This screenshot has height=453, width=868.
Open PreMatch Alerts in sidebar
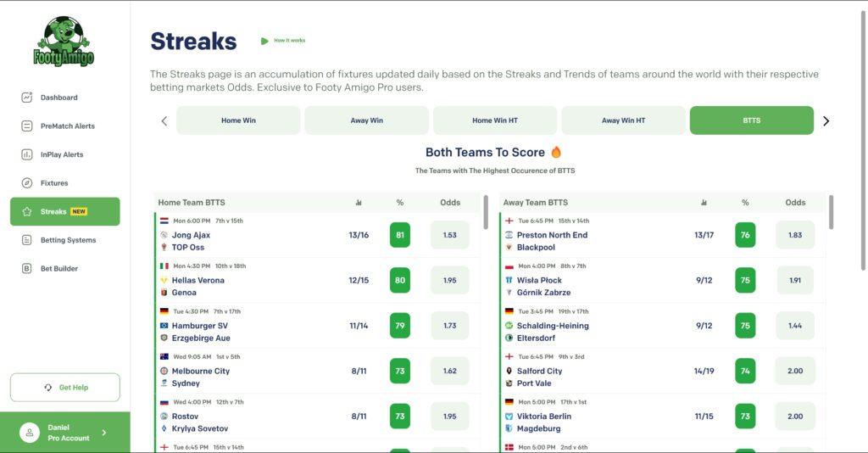click(67, 126)
